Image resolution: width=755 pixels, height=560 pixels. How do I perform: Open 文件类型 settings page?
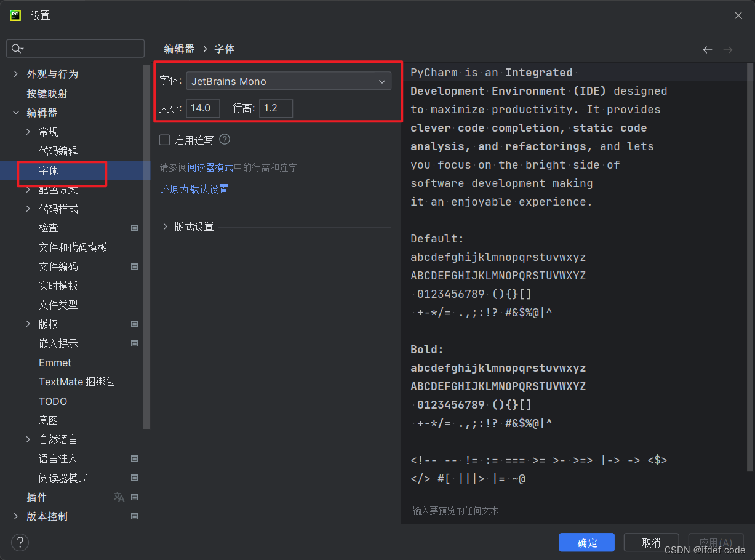coord(58,305)
